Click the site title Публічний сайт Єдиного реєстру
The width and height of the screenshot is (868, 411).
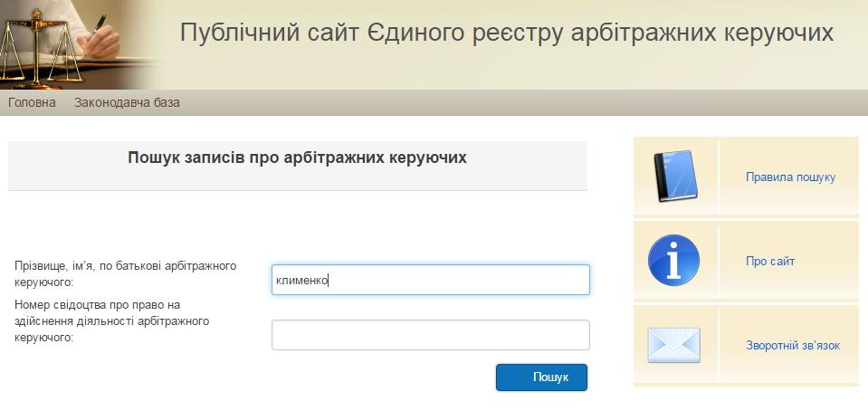click(x=506, y=33)
